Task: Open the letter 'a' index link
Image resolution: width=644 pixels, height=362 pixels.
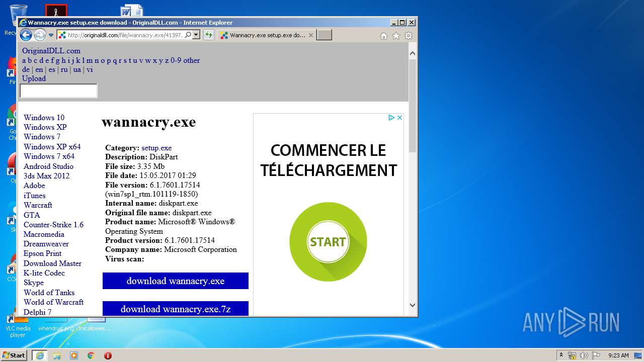Action: 24,60
